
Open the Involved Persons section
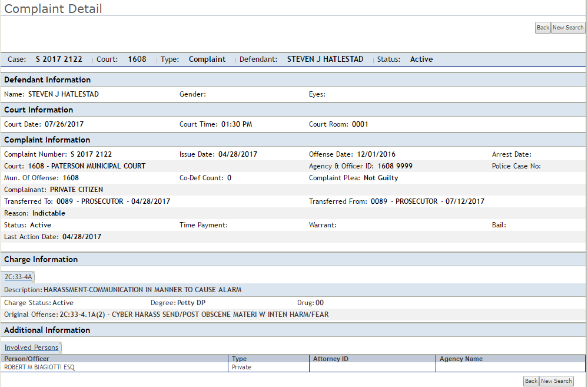click(31, 347)
